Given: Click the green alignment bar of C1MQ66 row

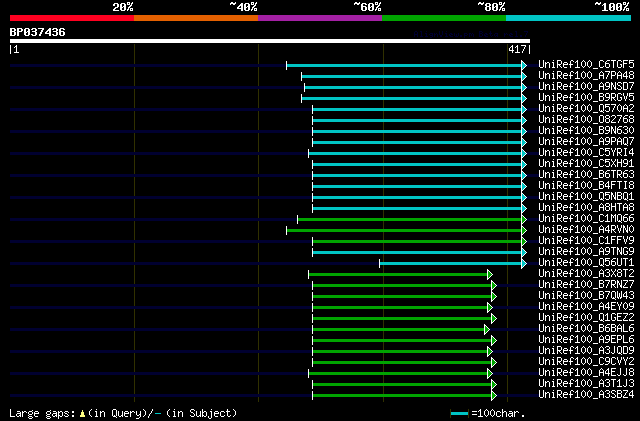Looking at the screenshot, I should pyautogui.click(x=409, y=220).
